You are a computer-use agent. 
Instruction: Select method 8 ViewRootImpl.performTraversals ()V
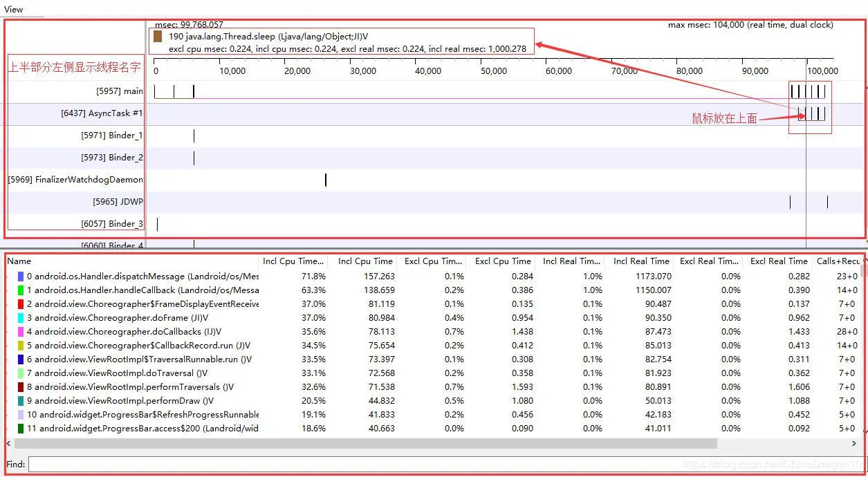pyautogui.click(x=130, y=387)
